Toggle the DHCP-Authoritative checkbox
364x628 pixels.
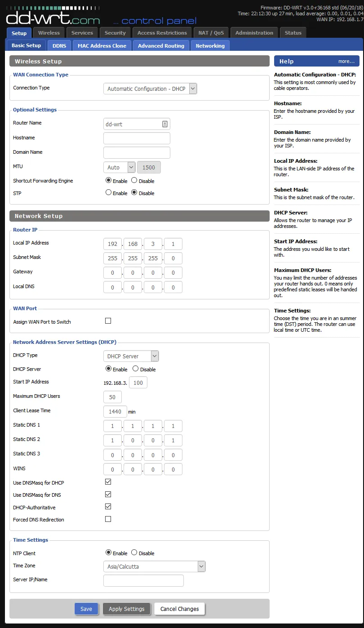[x=108, y=507]
